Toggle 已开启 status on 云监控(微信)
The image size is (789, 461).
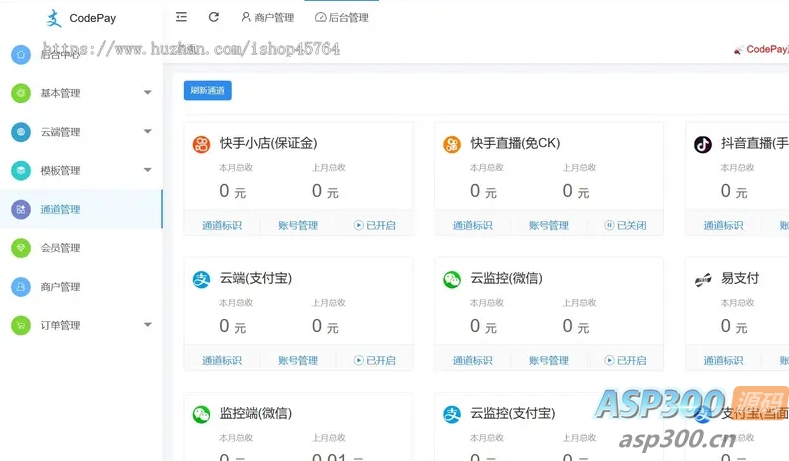click(x=625, y=360)
